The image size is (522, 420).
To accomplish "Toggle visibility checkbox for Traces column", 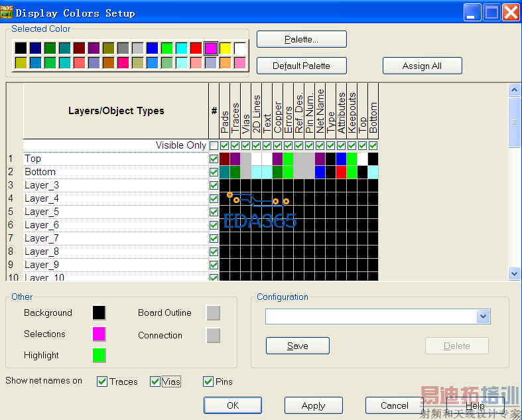I will tap(235, 145).
